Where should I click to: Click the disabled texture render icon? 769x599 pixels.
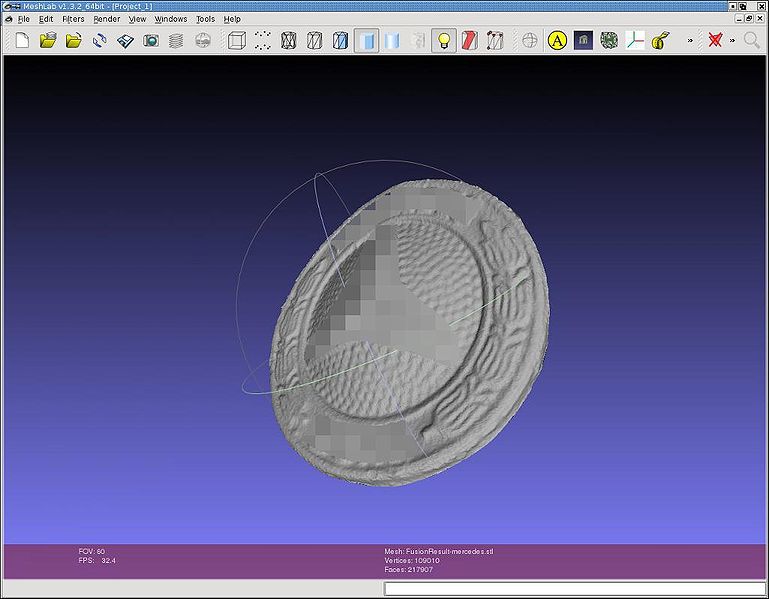(418, 40)
